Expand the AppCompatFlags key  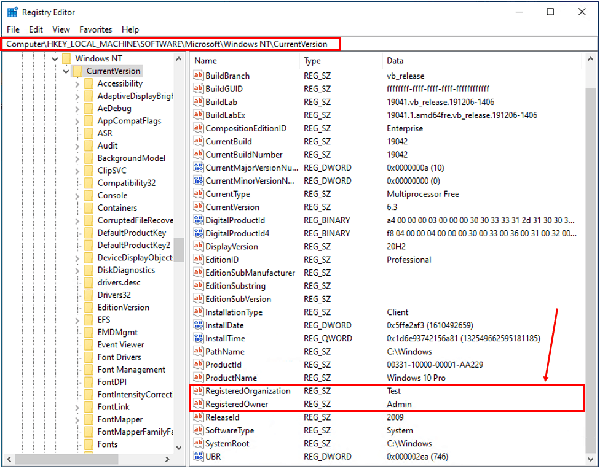pyautogui.click(x=77, y=121)
